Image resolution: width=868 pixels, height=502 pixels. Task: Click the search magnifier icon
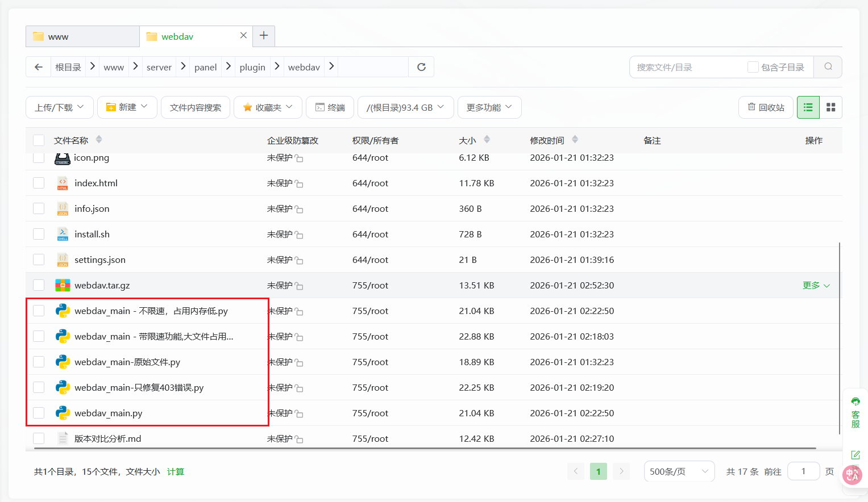coord(828,67)
